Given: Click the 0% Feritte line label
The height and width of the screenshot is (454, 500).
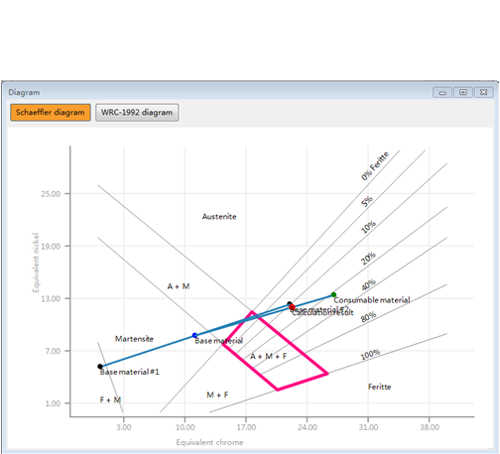Looking at the screenshot, I should coord(375,166).
